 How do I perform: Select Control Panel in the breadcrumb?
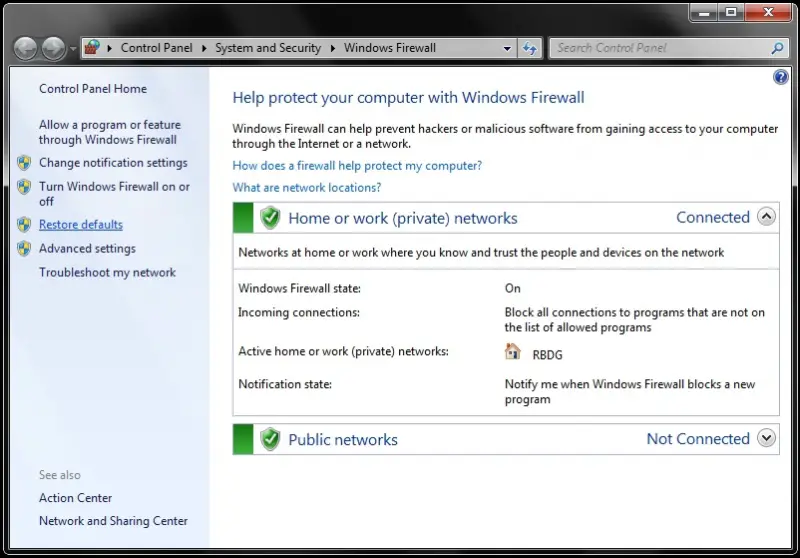[x=156, y=48]
